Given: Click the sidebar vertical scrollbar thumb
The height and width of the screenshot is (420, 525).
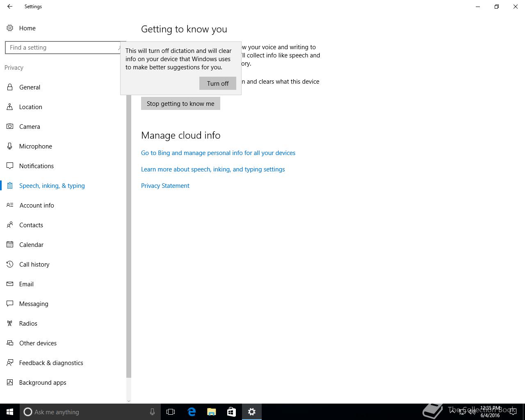Looking at the screenshot, I should point(129,236).
